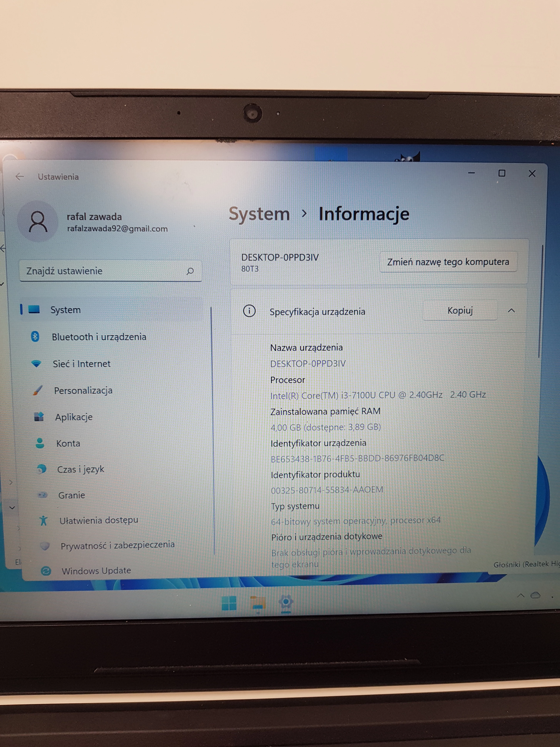Click the Informacje page heading
Viewport: 560px width, 747px height.
pos(364,214)
